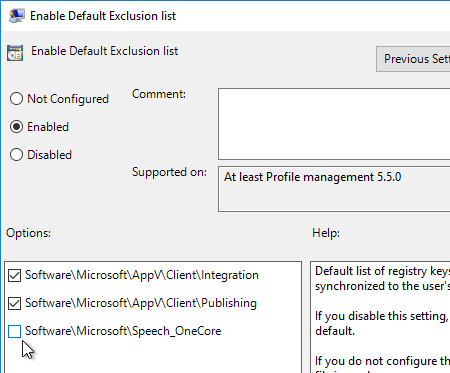Click the window title text in title bar
This screenshot has height=373, width=450.
103,16
